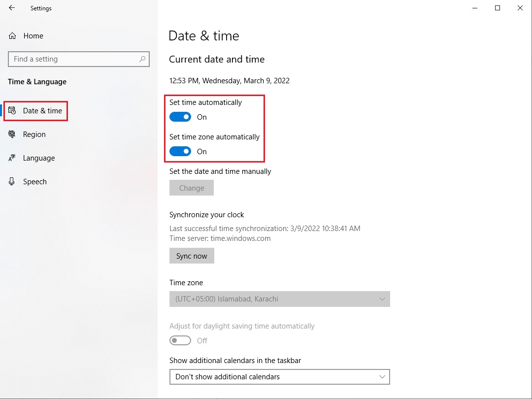The width and height of the screenshot is (532, 399).
Task: Click the Find a setting search field
Action: pos(79,59)
